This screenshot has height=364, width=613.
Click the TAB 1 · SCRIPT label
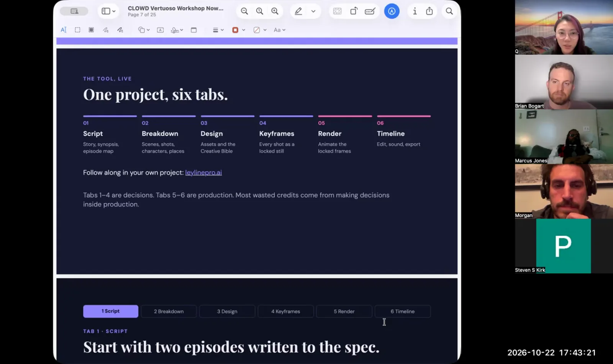(105, 331)
